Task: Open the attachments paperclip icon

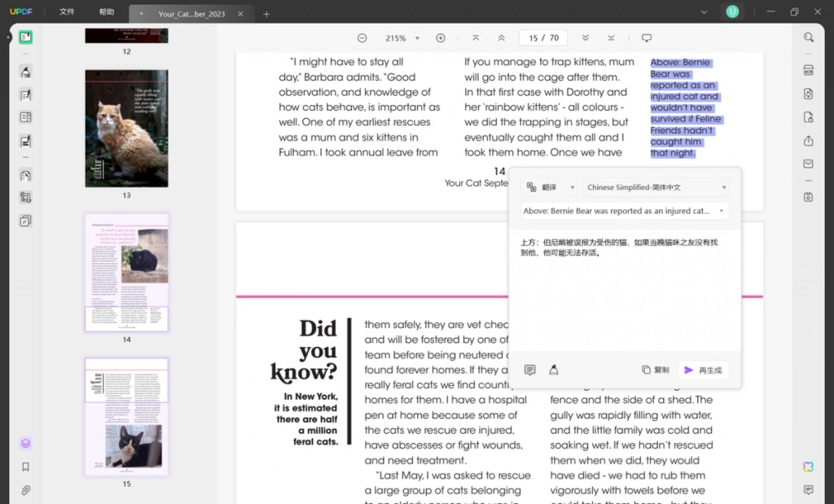Action: [25, 490]
